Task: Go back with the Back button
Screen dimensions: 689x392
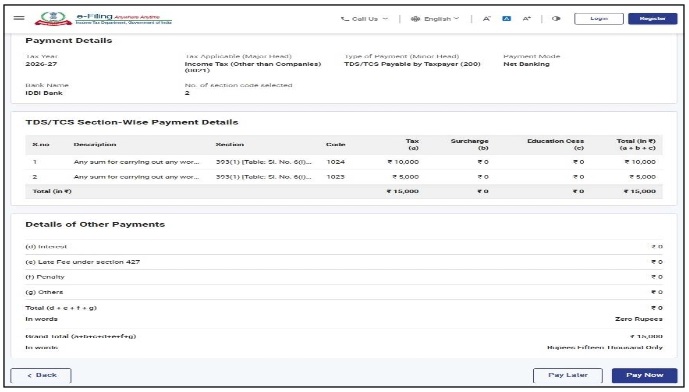Action: [x=41, y=375]
